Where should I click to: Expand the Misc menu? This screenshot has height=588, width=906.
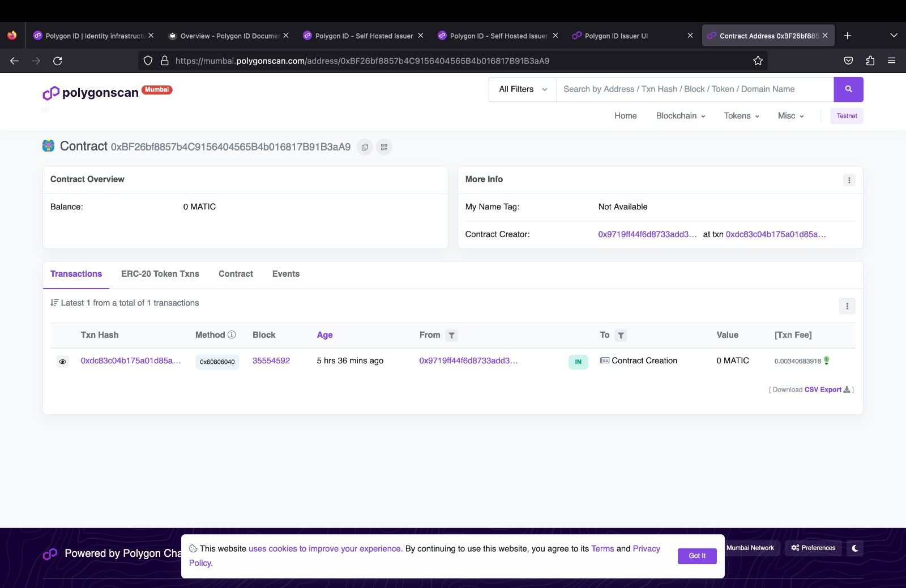[x=790, y=116]
